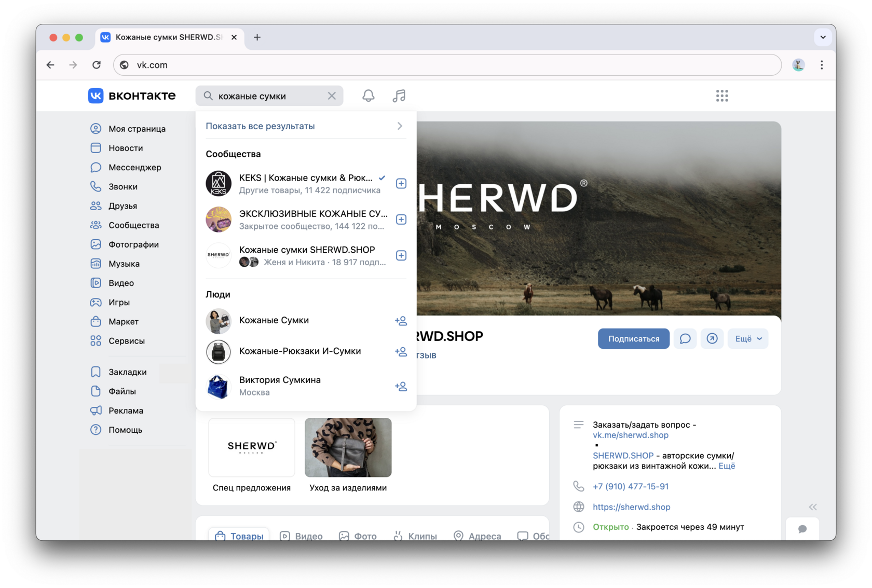The width and height of the screenshot is (872, 588).
Task: Open https://sherwd.shop website link
Action: tap(631, 507)
